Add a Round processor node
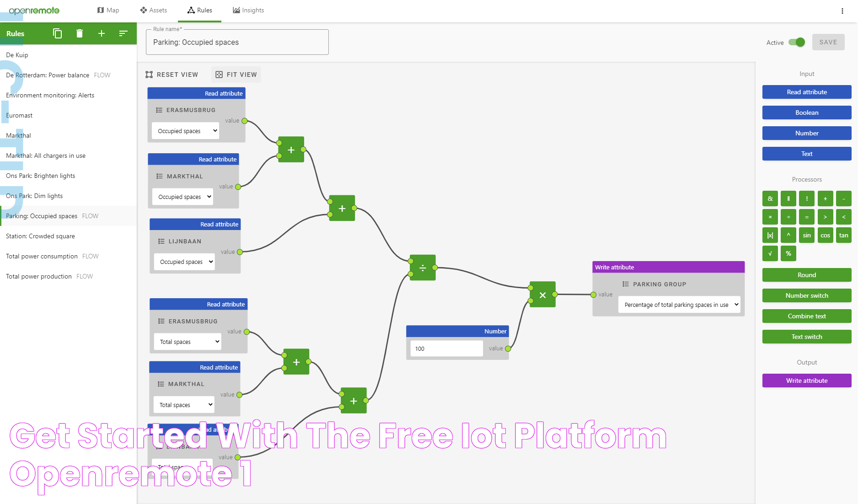Image resolution: width=858 pixels, height=504 pixels. click(807, 275)
